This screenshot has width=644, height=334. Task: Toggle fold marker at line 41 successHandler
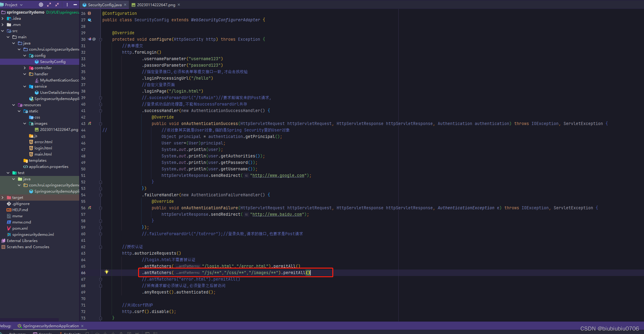point(101,111)
